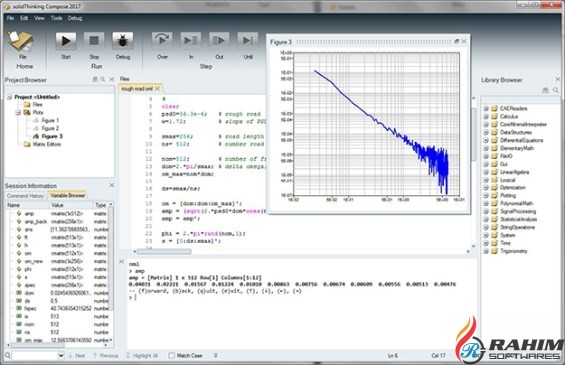Screen dimensions: 565x365
Task: Expand the LinearAlgebra library folder
Action: tap(486, 172)
